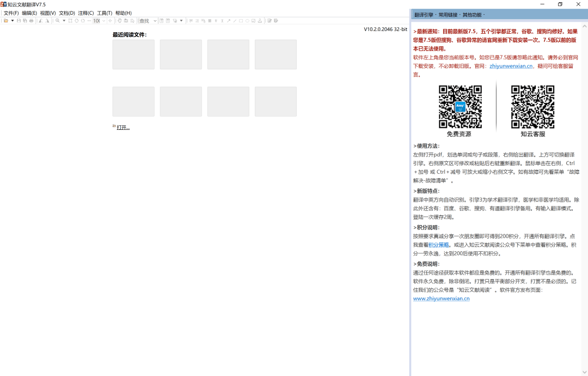Click the 最近阅读文件: heading

130,34
